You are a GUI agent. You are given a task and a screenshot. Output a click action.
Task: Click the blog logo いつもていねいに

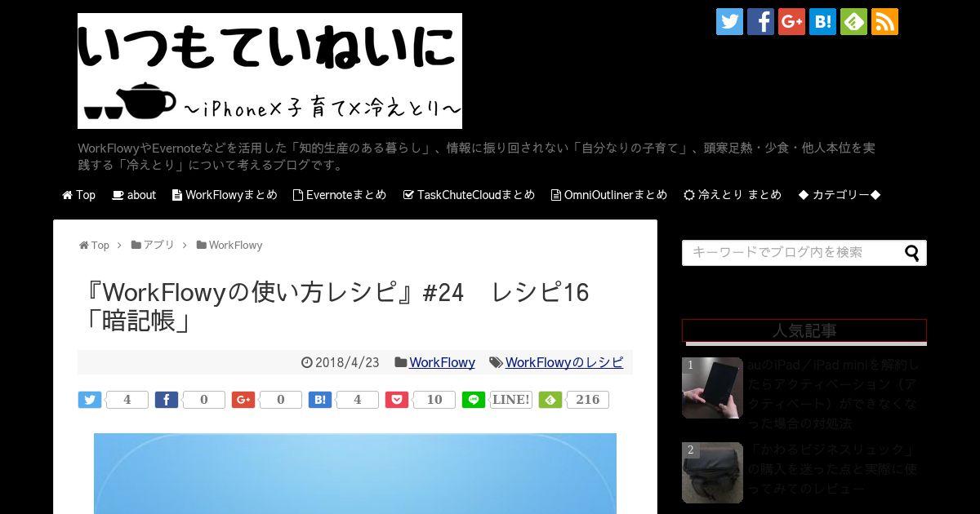269,71
